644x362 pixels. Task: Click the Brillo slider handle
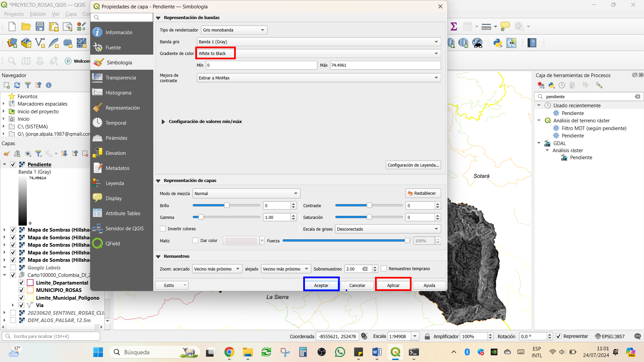[227, 205]
